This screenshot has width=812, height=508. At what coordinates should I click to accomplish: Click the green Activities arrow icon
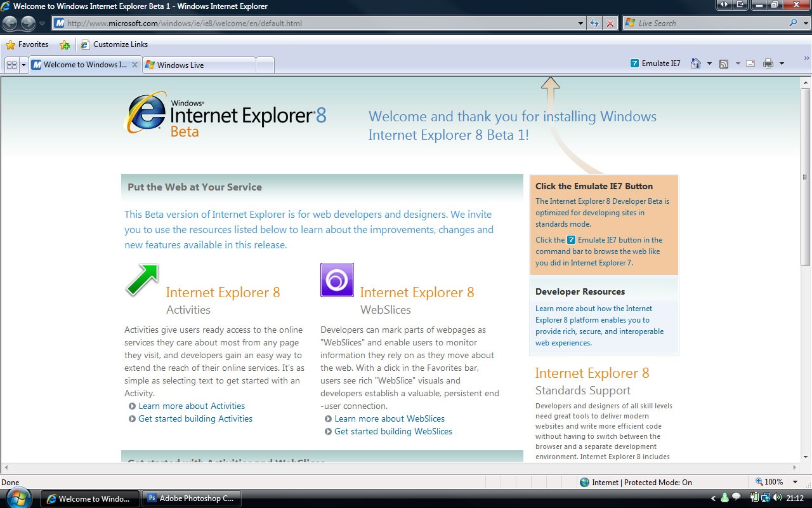(x=142, y=280)
